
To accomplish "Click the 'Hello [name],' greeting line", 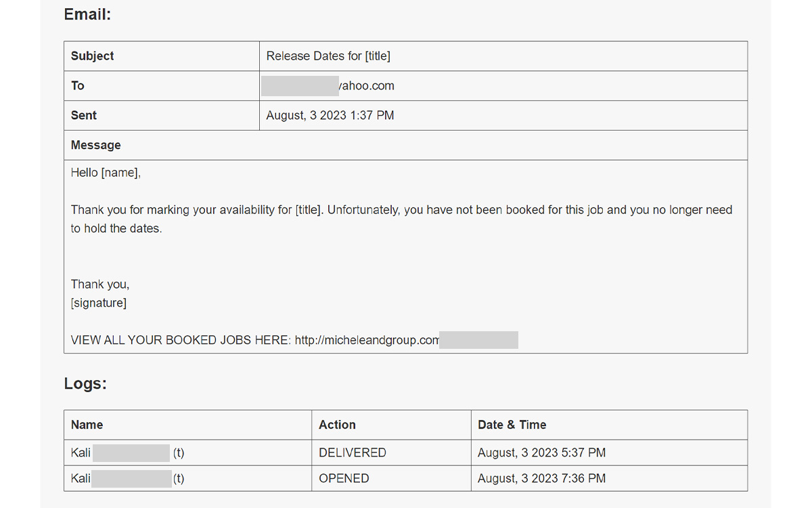I will [x=106, y=173].
